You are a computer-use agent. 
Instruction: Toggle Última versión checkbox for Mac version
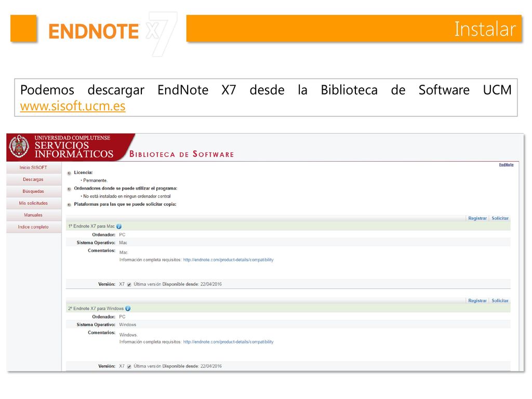[129, 285]
